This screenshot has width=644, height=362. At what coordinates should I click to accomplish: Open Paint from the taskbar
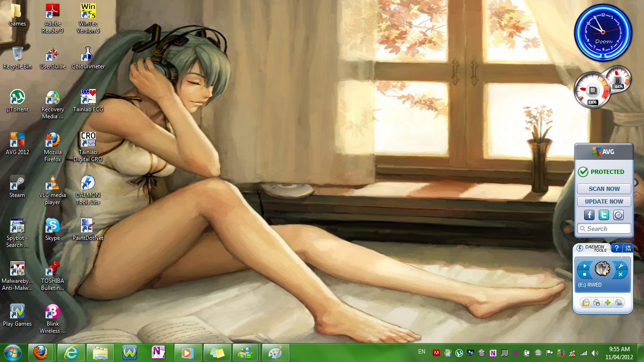275,352
